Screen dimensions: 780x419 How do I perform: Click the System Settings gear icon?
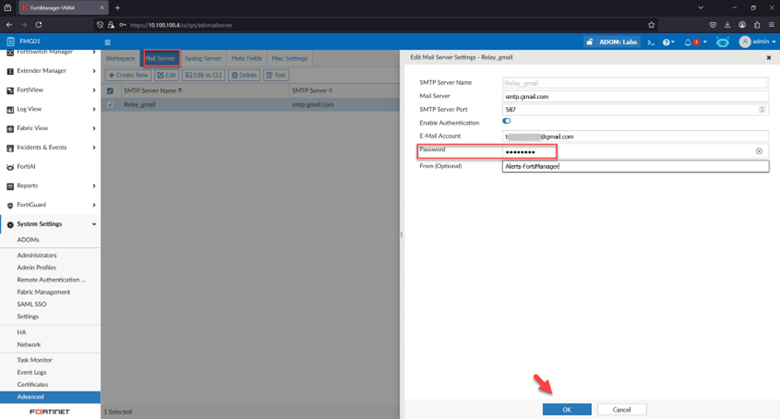click(x=10, y=224)
